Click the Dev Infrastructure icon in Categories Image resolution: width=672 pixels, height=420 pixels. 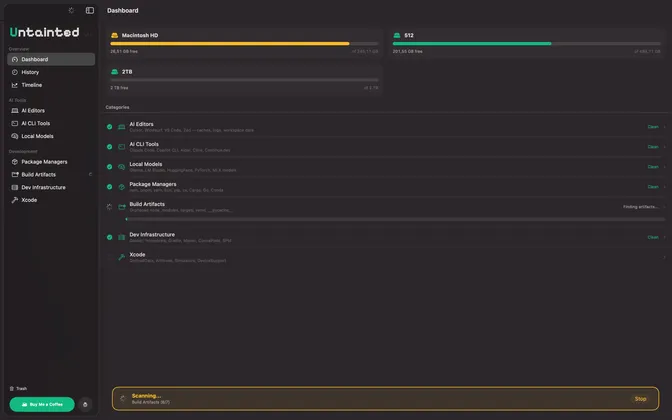point(122,237)
